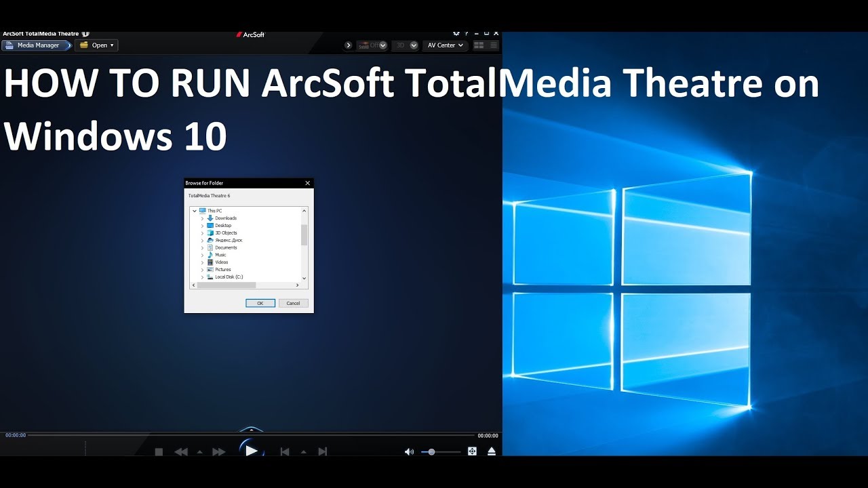Confirm with OK in Browse for Folder
This screenshot has width=868, height=488.
(260, 303)
